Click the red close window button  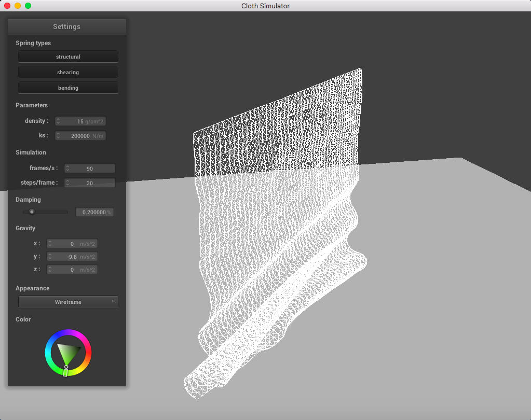[7, 6]
